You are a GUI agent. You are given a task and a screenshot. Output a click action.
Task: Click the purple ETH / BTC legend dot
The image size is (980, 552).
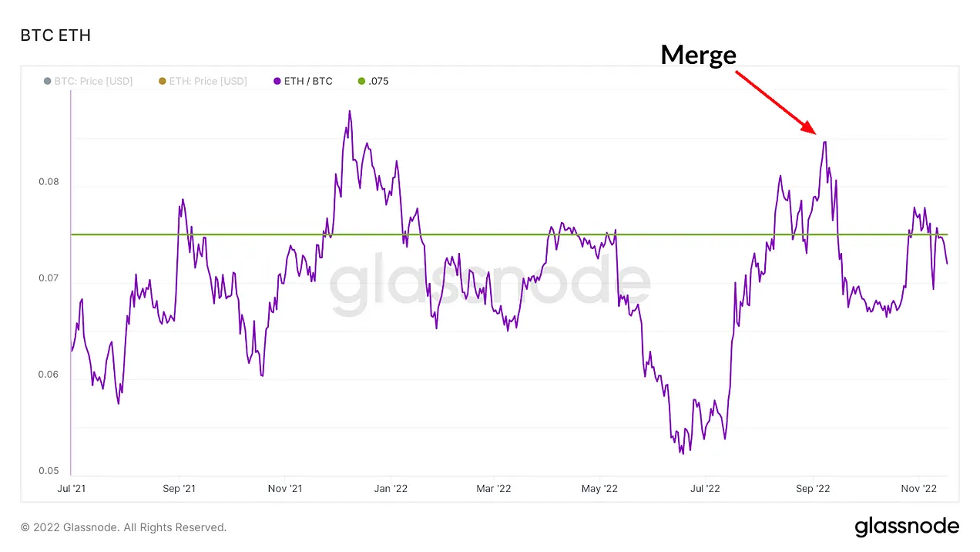(x=277, y=81)
